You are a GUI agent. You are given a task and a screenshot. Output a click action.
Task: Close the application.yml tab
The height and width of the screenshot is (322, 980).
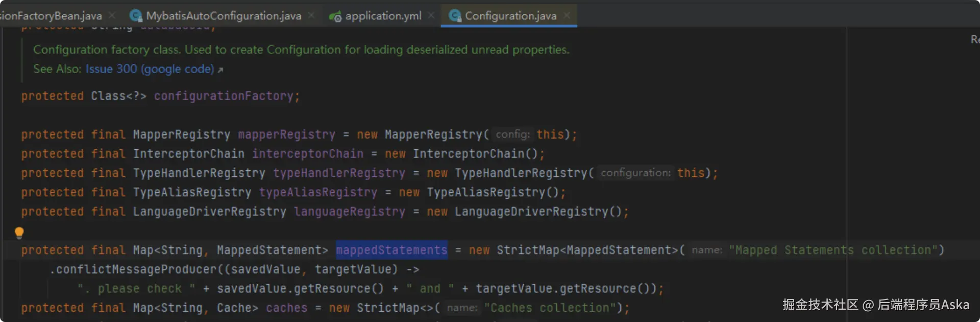431,15
